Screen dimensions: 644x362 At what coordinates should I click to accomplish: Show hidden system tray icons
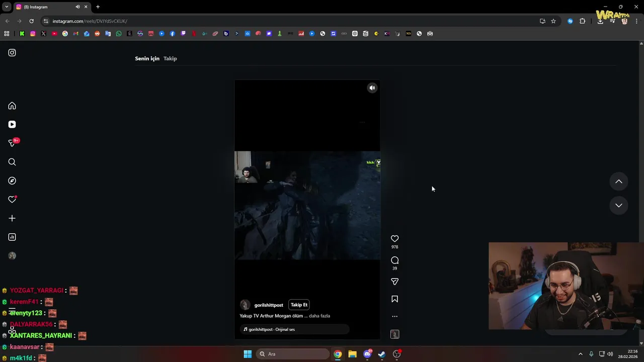[580, 354]
